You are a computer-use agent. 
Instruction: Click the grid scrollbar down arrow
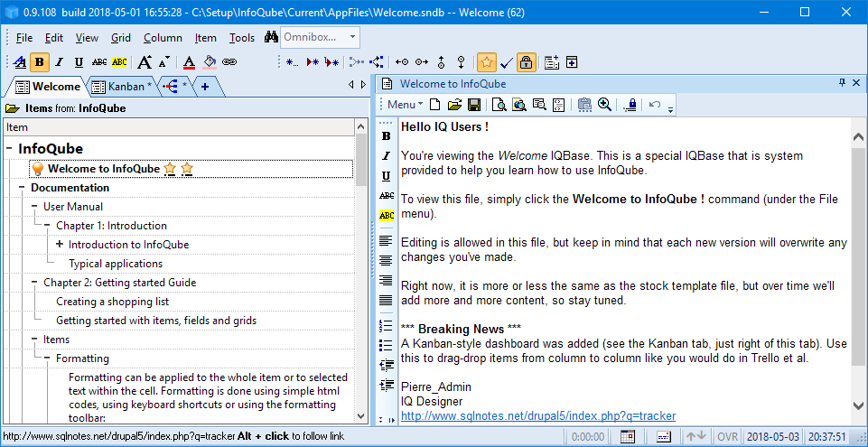pyautogui.click(x=359, y=416)
